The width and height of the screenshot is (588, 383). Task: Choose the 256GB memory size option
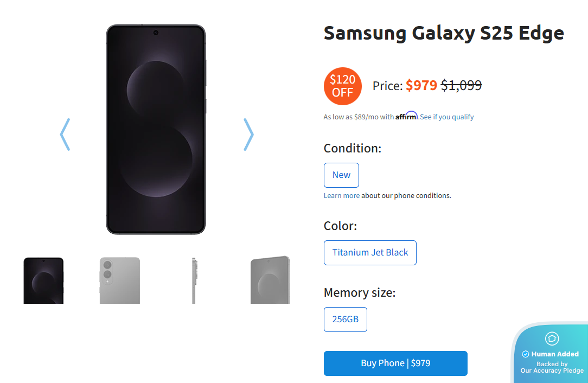click(345, 319)
